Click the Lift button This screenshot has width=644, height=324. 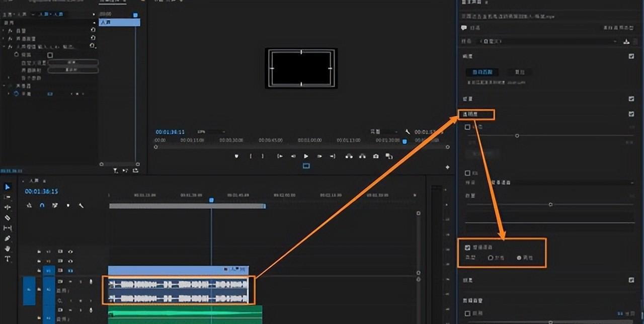(x=349, y=156)
